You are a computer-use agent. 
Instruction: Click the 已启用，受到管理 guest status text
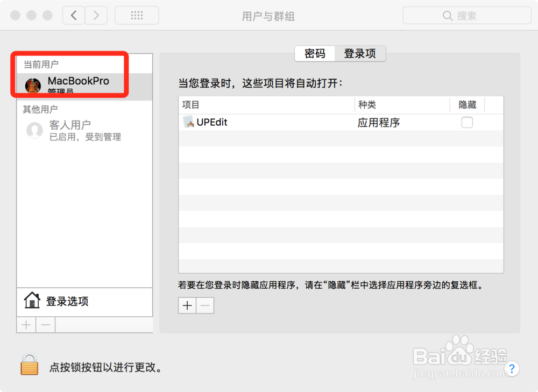point(85,137)
